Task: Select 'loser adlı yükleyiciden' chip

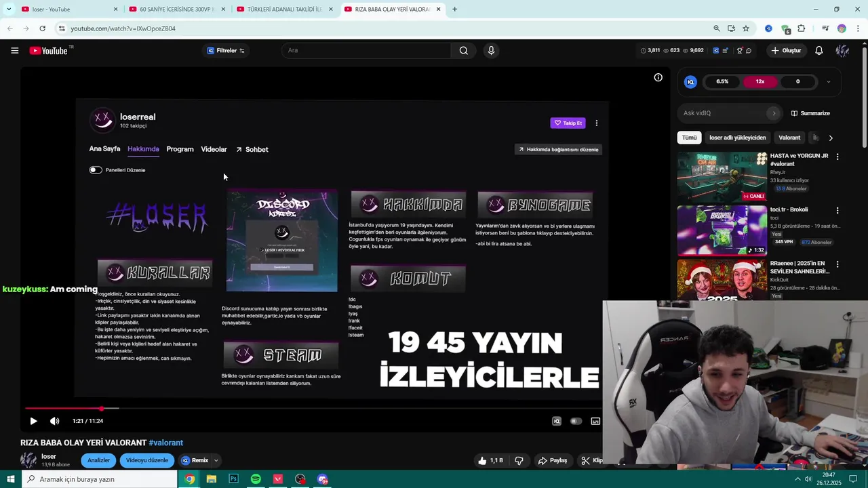Action: tap(738, 138)
